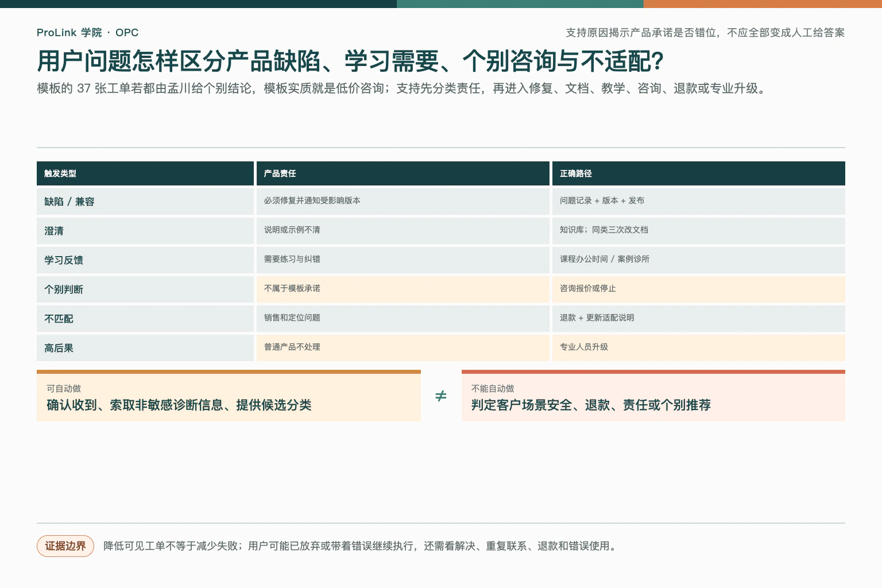Click the 可自动做 card label
The image size is (882, 588).
(64, 389)
